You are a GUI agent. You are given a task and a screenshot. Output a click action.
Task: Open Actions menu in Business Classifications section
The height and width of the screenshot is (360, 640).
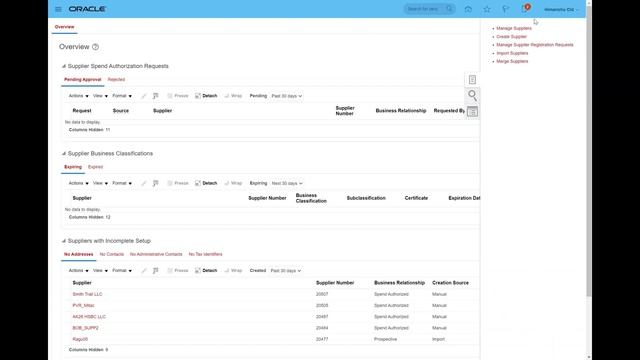[78, 183]
